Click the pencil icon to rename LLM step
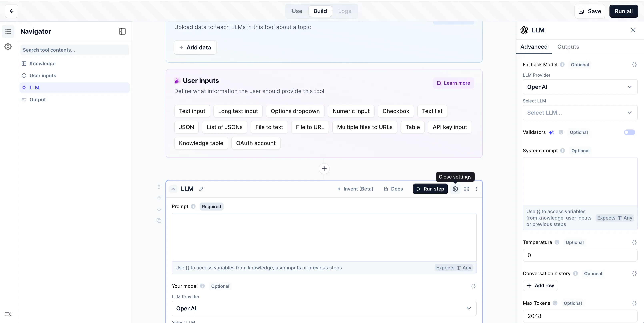Image resolution: width=644 pixels, height=323 pixels. click(x=201, y=189)
